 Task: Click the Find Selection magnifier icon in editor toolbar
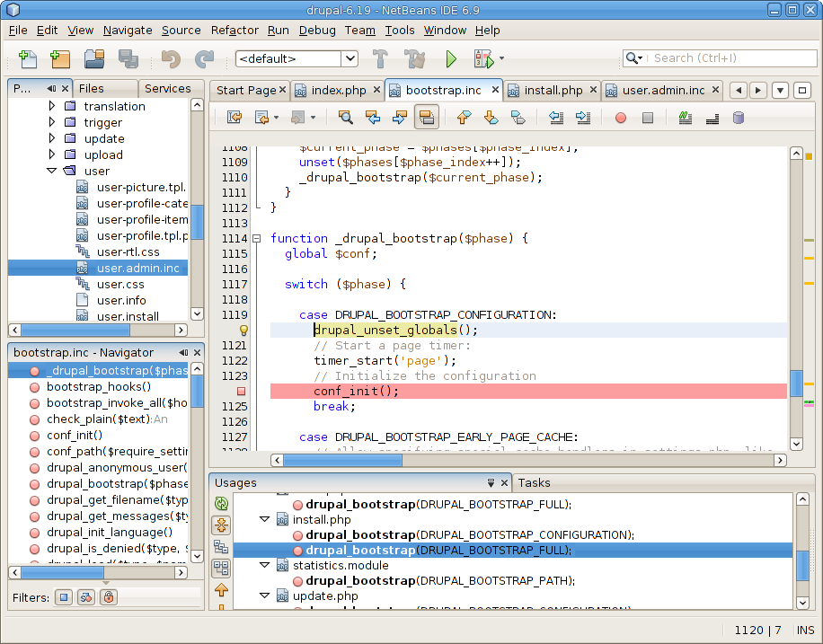(x=345, y=117)
